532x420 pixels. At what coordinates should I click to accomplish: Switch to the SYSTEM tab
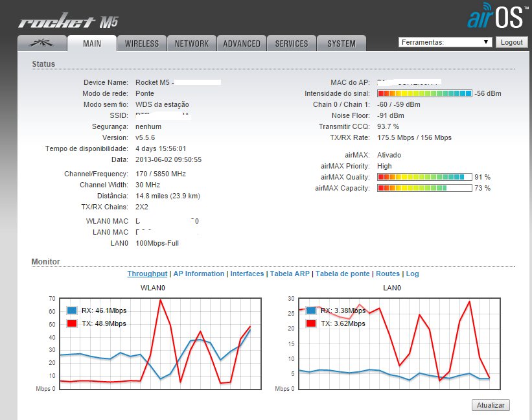click(x=341, y=43)
